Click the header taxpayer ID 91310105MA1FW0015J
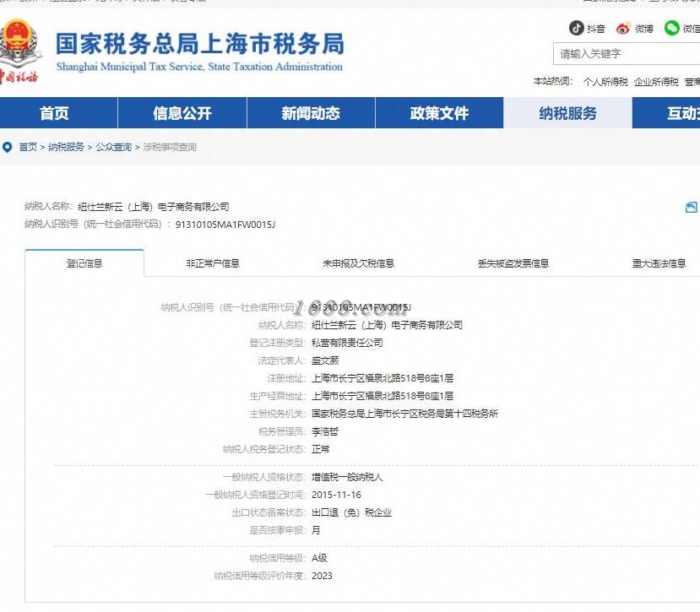The width and height of the screenshot is (700, 612). tap(225, 225)
